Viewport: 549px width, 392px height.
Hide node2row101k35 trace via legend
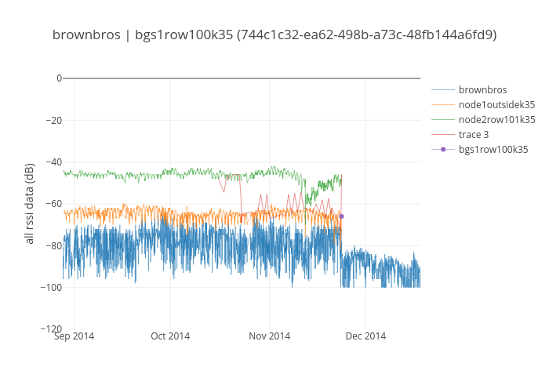point(496,119)
